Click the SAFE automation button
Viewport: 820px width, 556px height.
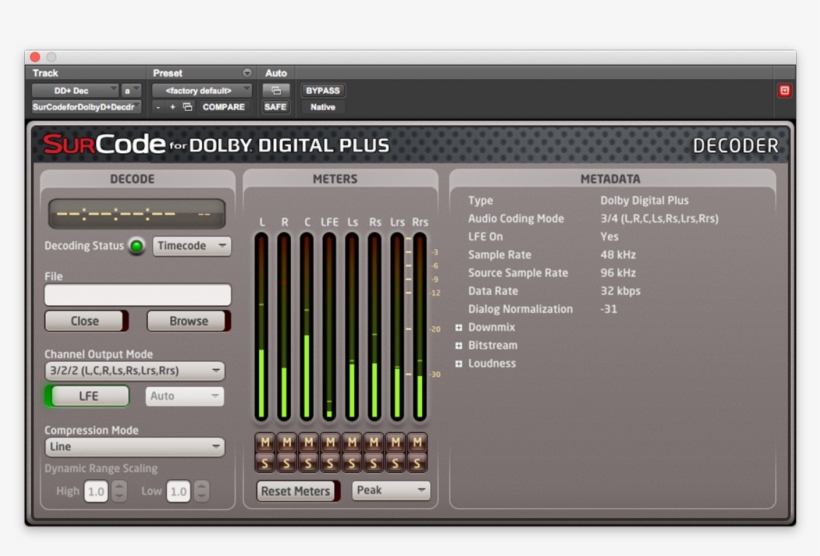point(275,107)
